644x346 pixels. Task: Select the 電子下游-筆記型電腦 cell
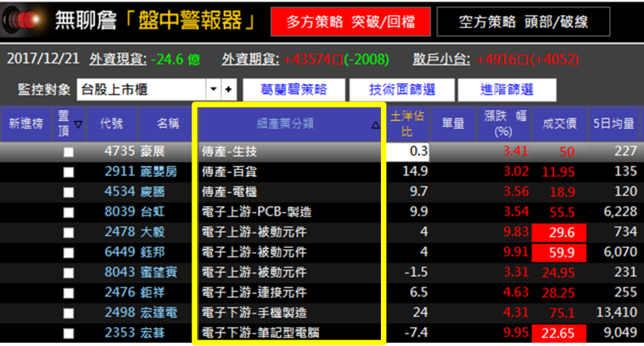point(289,333)
